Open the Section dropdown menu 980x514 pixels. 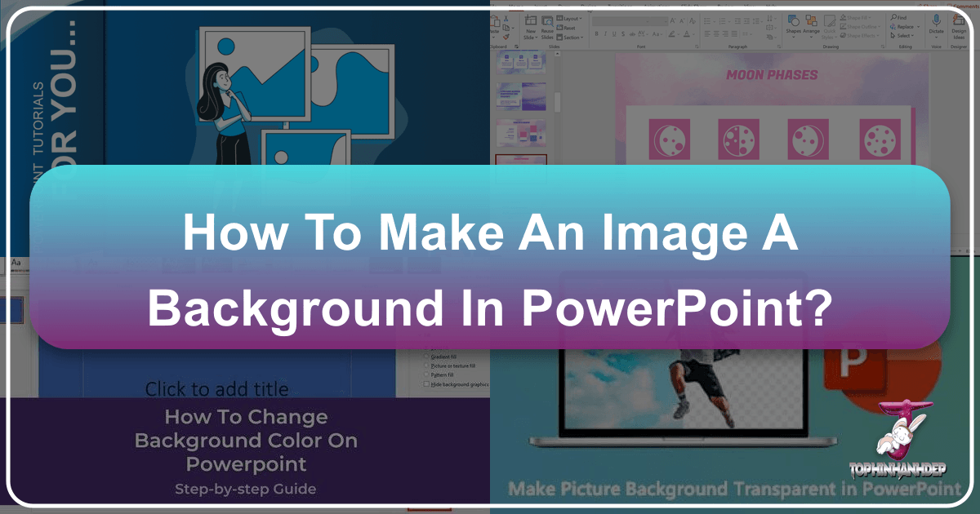tap(571, 37)
